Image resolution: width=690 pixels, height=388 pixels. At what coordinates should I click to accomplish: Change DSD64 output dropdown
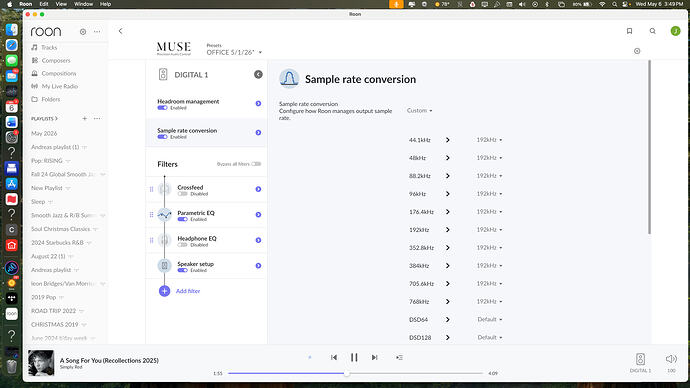[x=490, y=319]
